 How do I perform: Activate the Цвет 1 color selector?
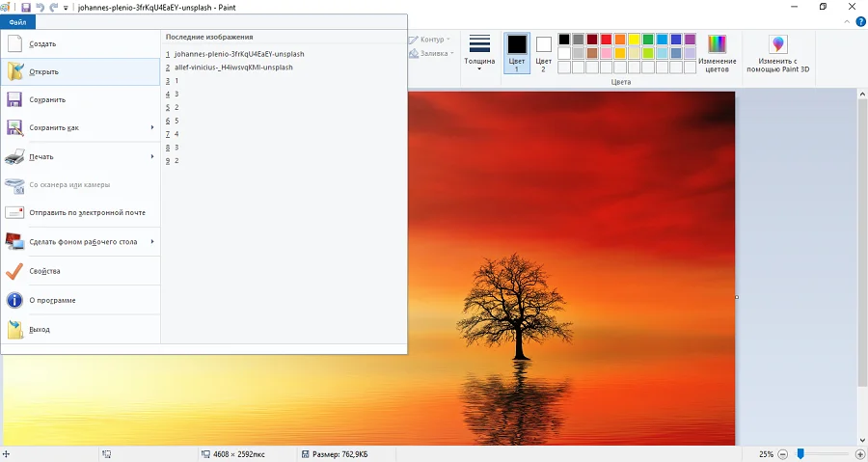pos(517,52)
